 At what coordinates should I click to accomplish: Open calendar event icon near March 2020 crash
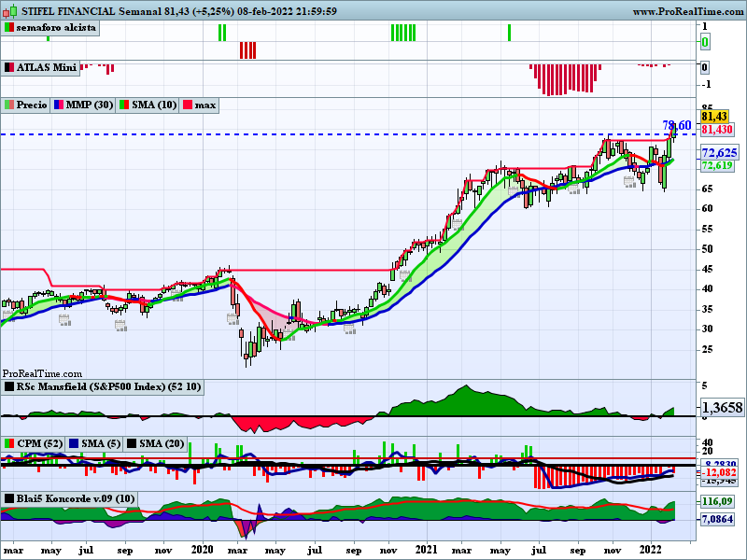point(233,319)
